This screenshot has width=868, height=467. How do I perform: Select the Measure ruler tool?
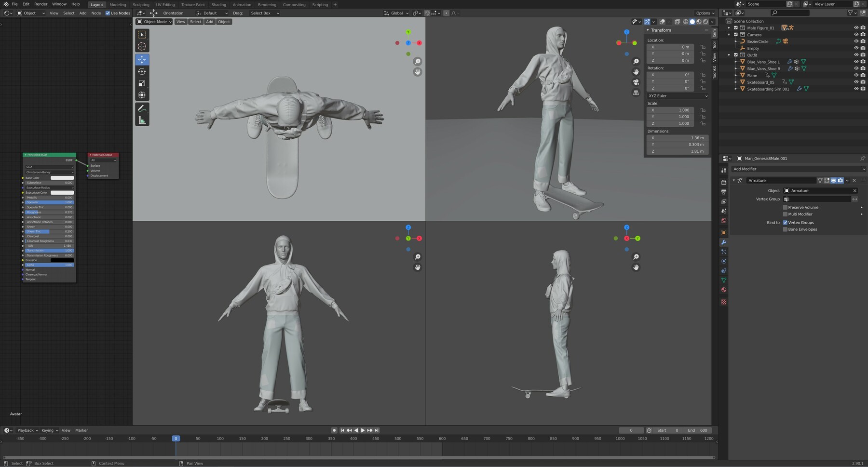click(142, 120)
